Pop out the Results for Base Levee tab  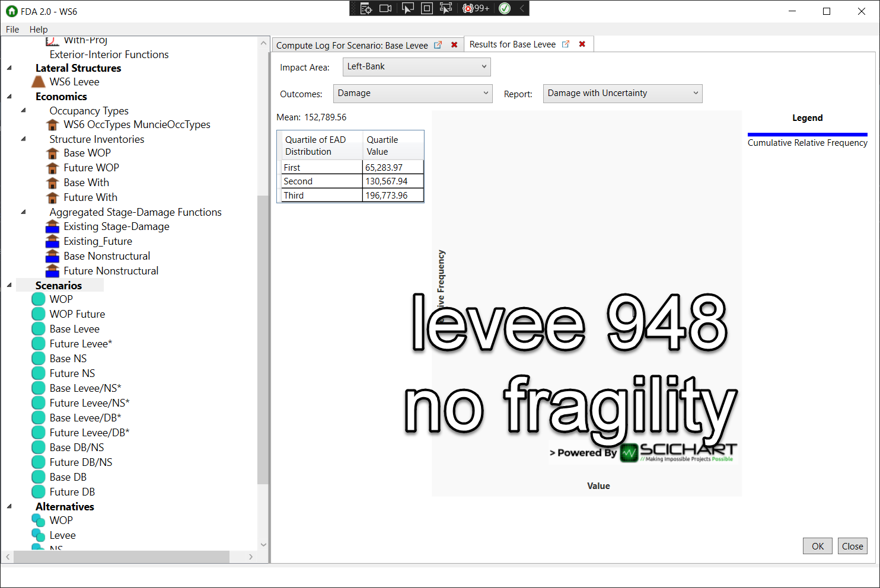pos(565,43)
